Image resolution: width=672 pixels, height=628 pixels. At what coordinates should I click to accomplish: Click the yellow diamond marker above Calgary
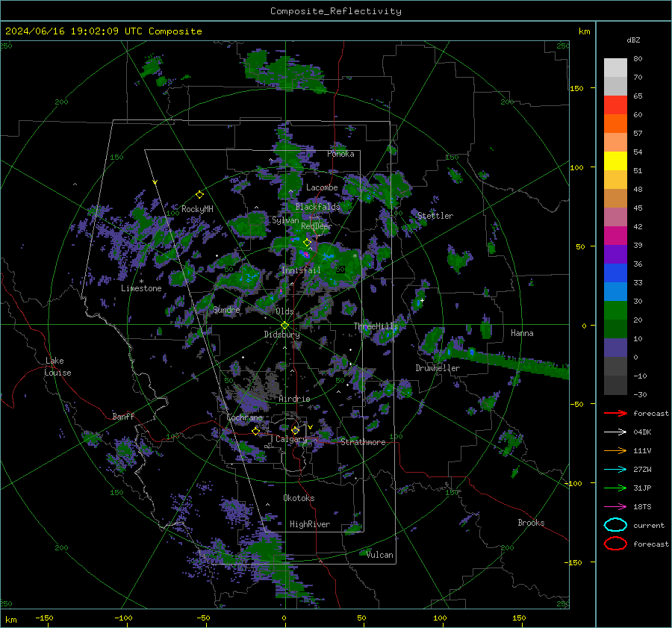[x=295, y=430]
